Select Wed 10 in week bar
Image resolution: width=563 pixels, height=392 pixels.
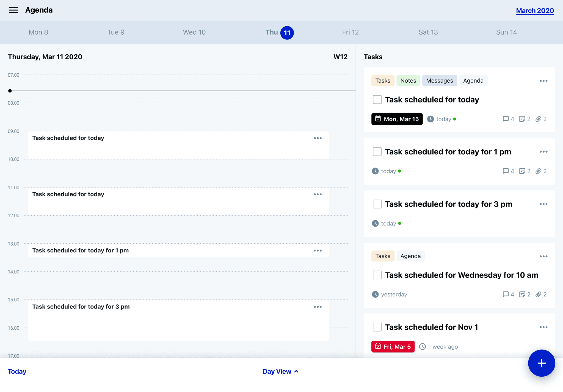coord(194,32)
